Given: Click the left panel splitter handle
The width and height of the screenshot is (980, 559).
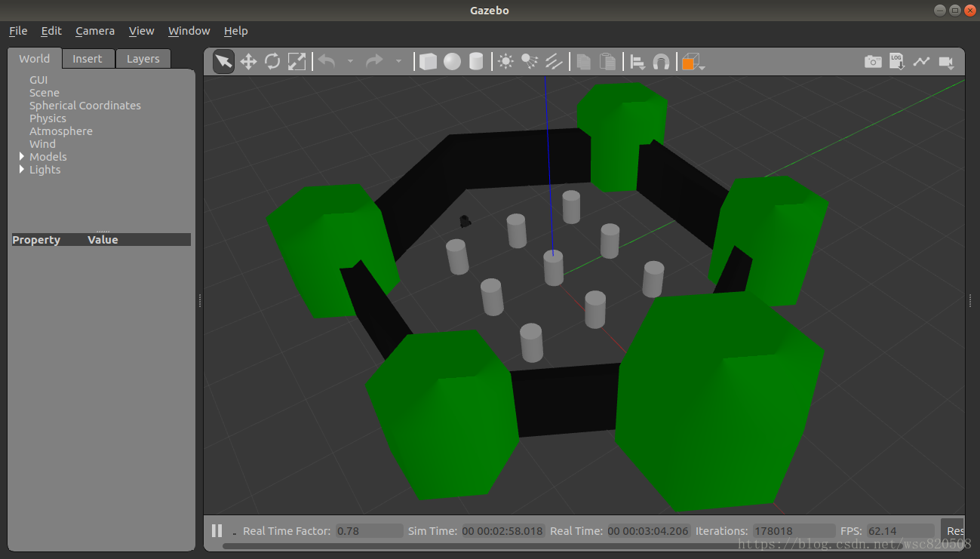Looking at the screenshot, I should coord(200,300).
